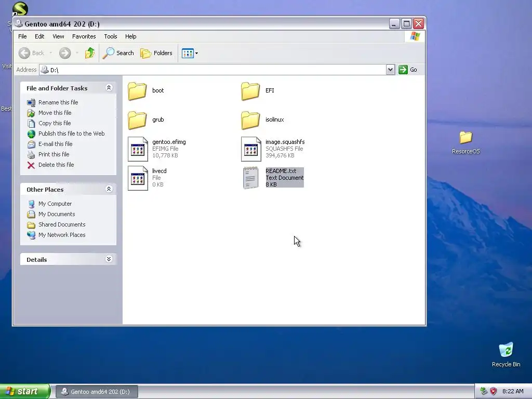Click the image.squashfs file name text
The height and width of the screenshot is (399, 532).
(x=285, y=142)
